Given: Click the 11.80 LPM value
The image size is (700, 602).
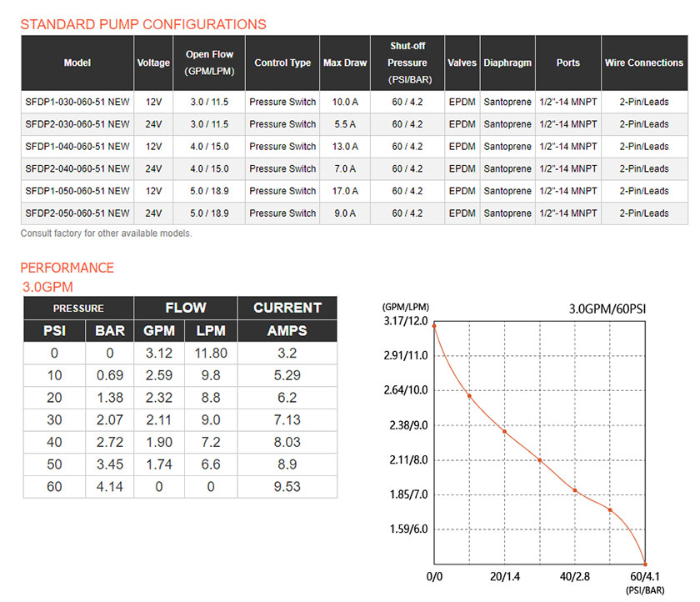Looking at the screenshot, I should (x=211, y=354).
